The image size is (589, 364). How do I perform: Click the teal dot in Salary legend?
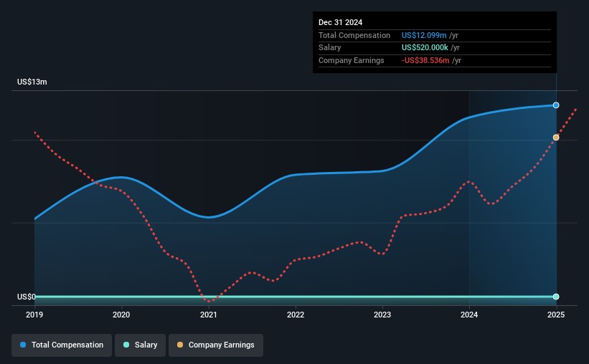127,345
